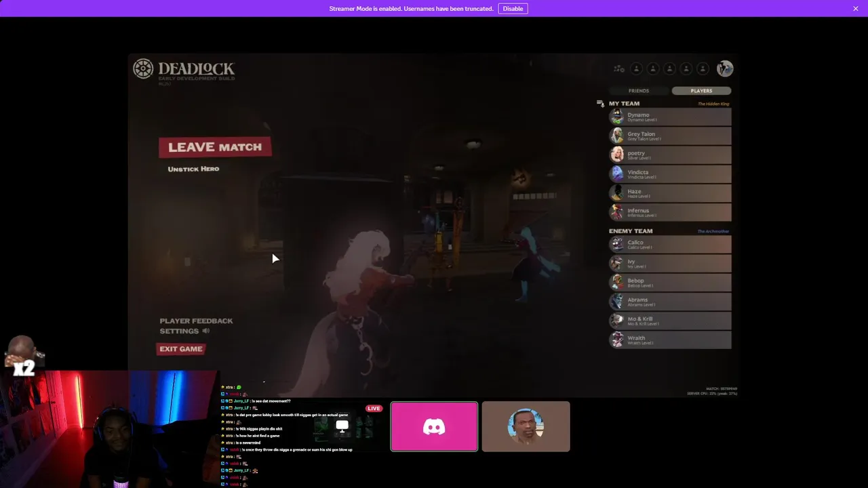Open the LIVE screen share tile
This screenshot has width=868, height=488.
tap(342, 426)
